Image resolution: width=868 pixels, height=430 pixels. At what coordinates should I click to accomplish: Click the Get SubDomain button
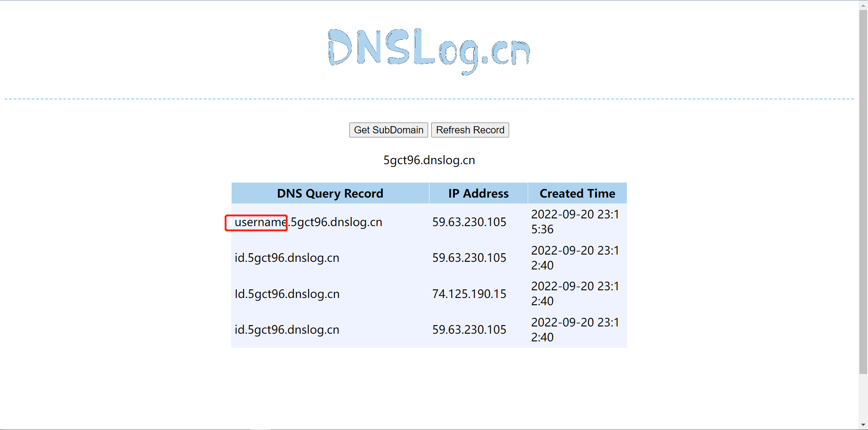[x=388, y=130]
